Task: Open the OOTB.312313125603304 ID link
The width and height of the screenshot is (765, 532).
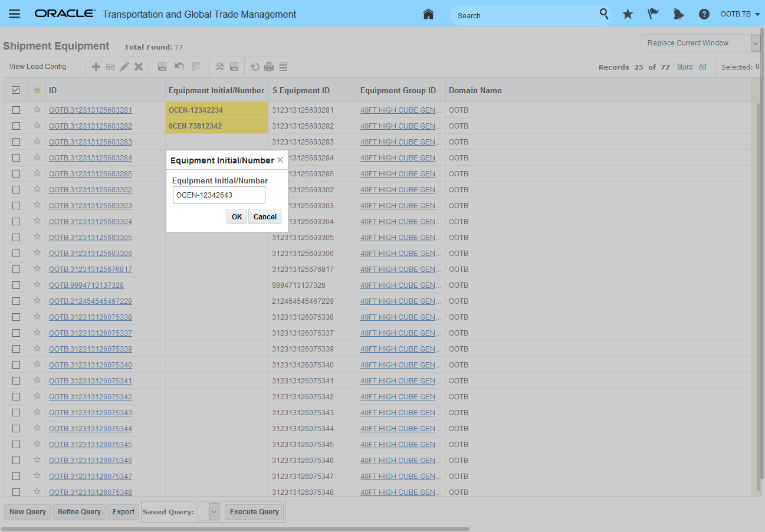Action: tap(90, 221)
